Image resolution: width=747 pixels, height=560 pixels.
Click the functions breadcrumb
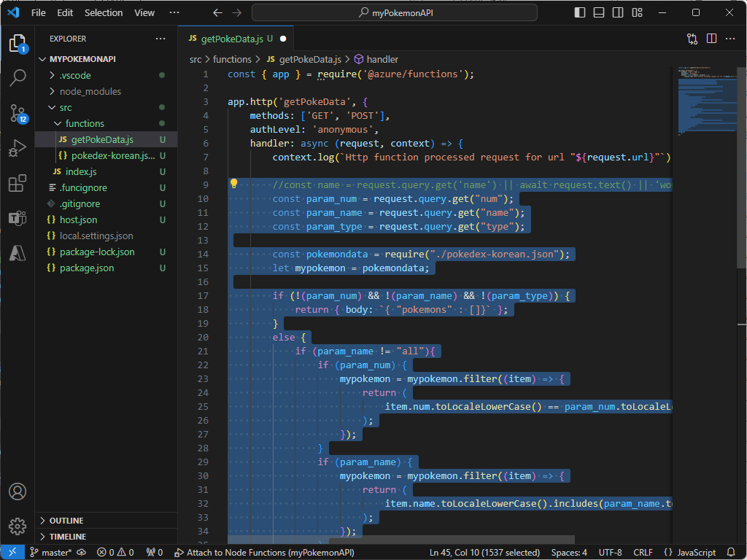232,60
